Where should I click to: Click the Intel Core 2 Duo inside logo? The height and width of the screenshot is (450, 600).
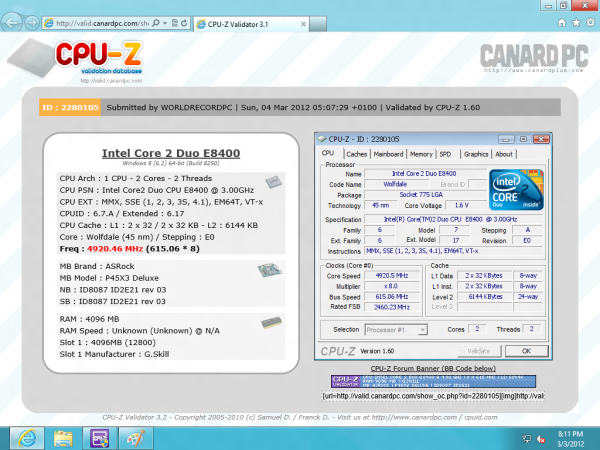517,189
